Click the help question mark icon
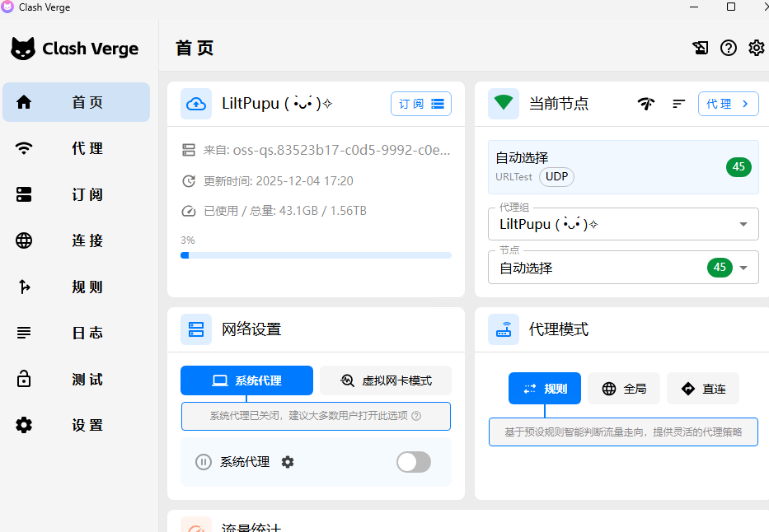This screenshot has height=532, width=769. [x=728, y=48]
